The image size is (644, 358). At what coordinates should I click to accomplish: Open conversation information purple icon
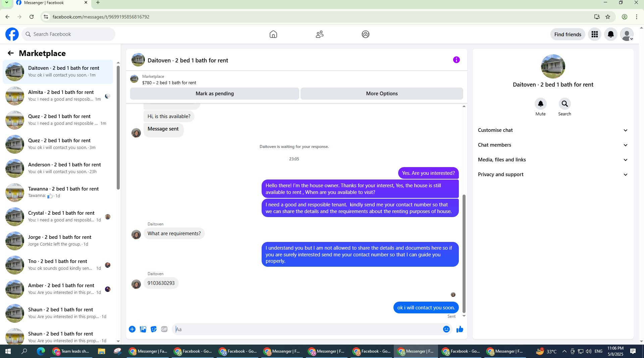[x=456, y=60]
